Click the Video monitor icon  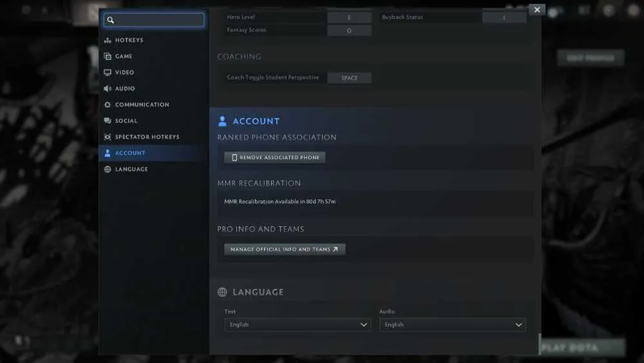[108, 72]
